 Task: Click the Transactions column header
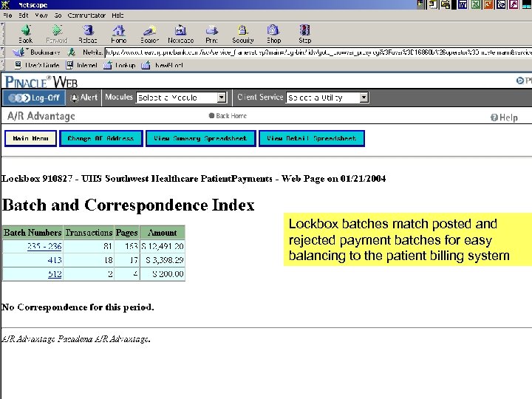tap(89, 233)
